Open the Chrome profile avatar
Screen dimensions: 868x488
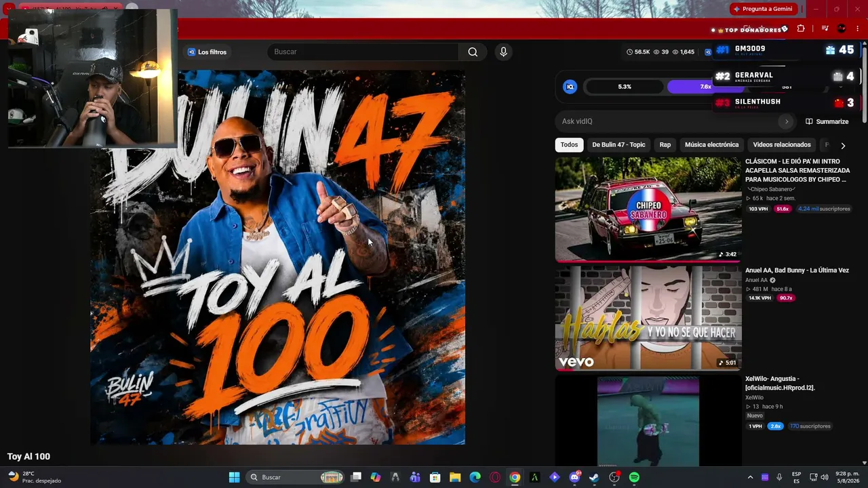click(842, 28)
